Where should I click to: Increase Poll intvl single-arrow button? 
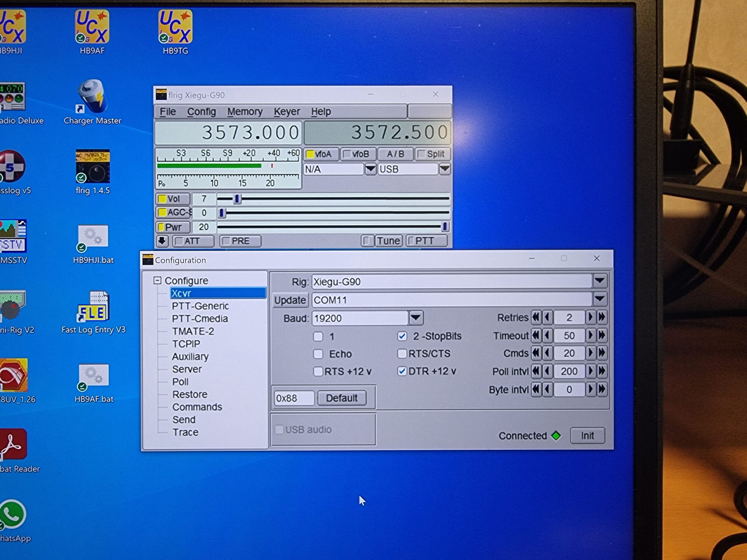590,371
